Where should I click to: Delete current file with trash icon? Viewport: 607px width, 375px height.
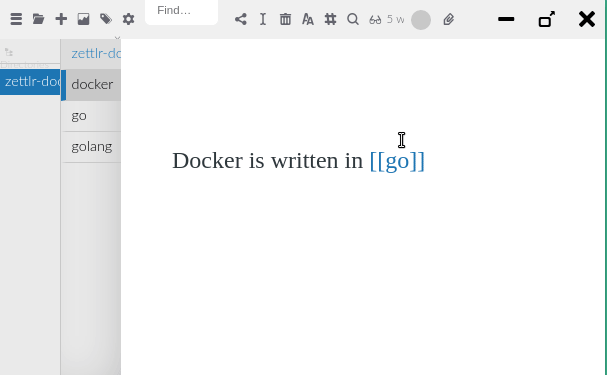coord(285,19)
